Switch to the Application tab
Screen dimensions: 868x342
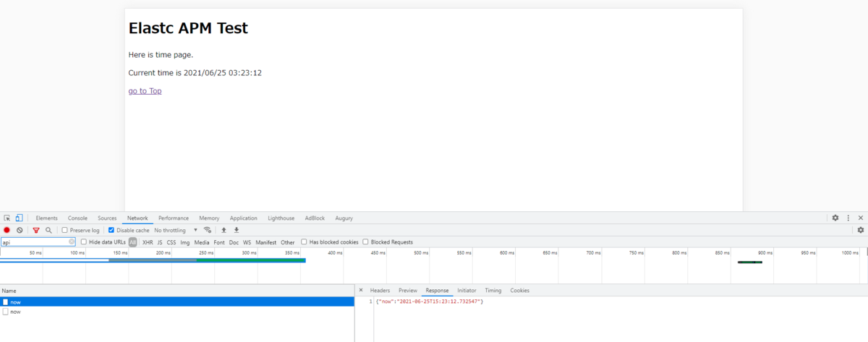pos(244,218)
